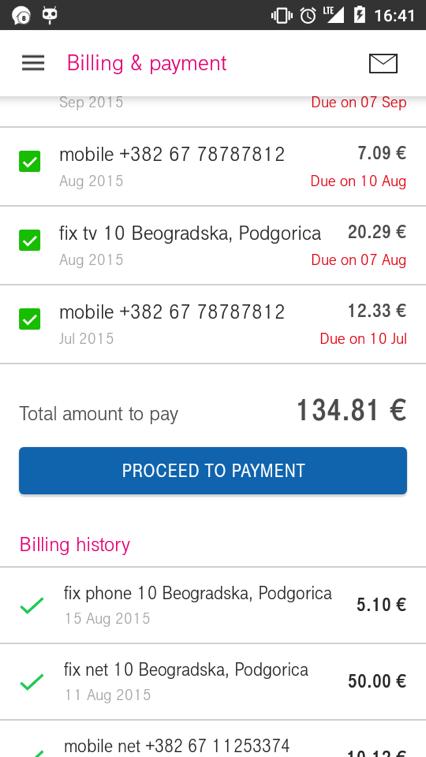The height and width of the screenshot is (757, 426).
Task: Uncheck the 12.33 € mobile Jul bill
Action: point(29,319)
